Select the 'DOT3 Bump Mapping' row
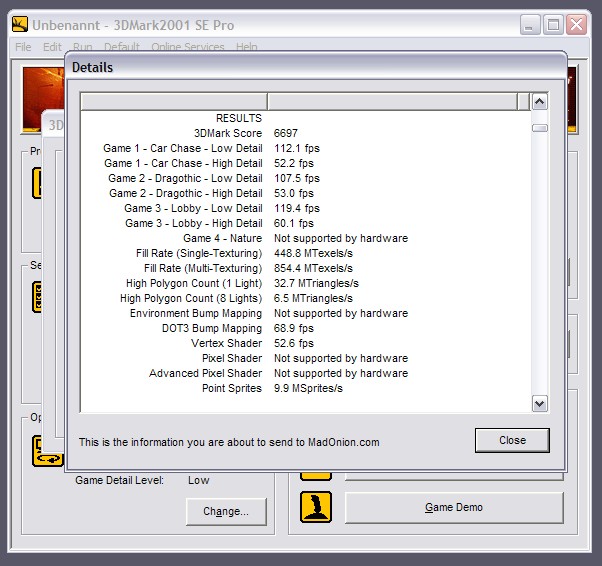This screenshot has height=566, width=602. (305, 328)
